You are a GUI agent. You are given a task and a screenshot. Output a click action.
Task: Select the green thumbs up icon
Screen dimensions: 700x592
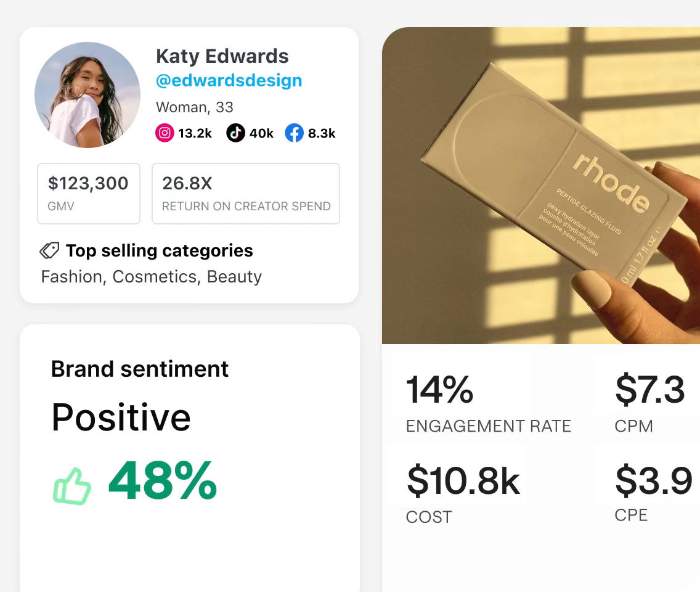[x=71, y=485]
